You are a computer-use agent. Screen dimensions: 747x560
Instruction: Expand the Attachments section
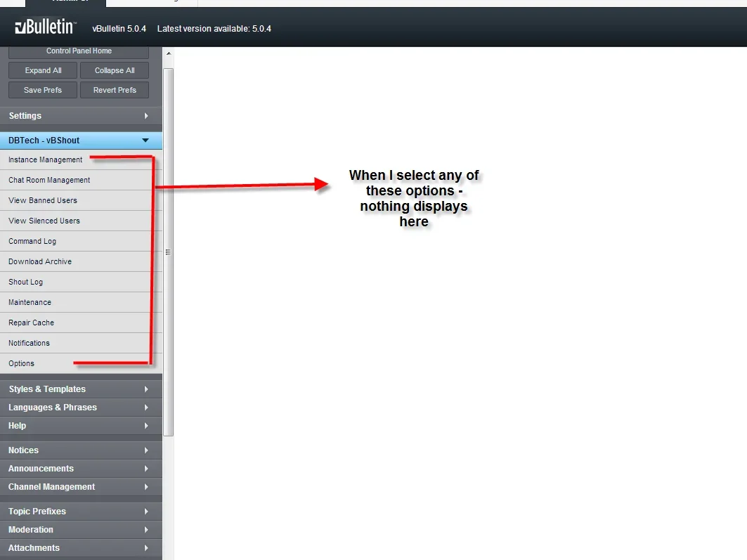pos(81,548)
